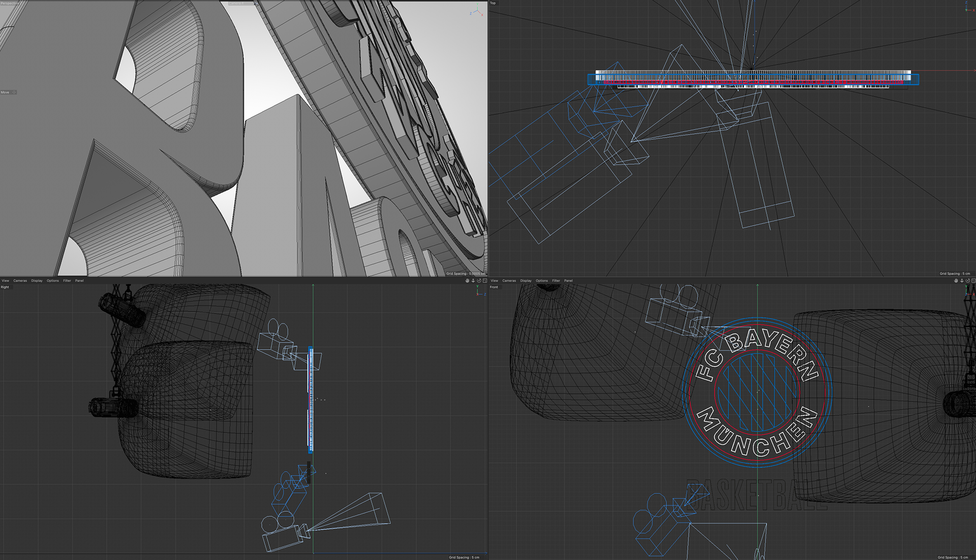Click the axis orientation gizmo in the Top viewport
The image size is (976, 560).
coord(969,6)
